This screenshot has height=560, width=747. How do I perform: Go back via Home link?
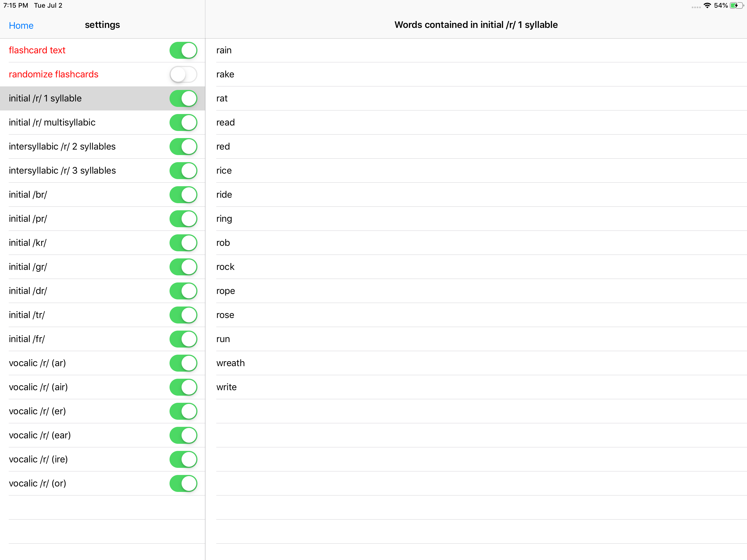(x=21, y=26)
